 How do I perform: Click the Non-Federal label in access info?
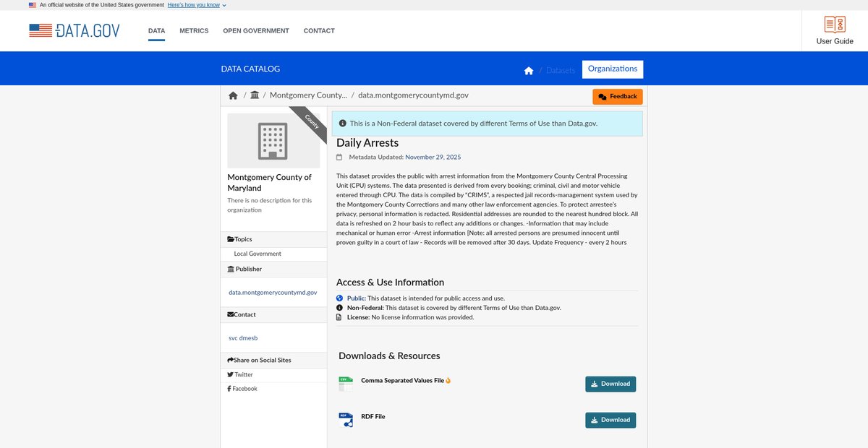(365, 308)
